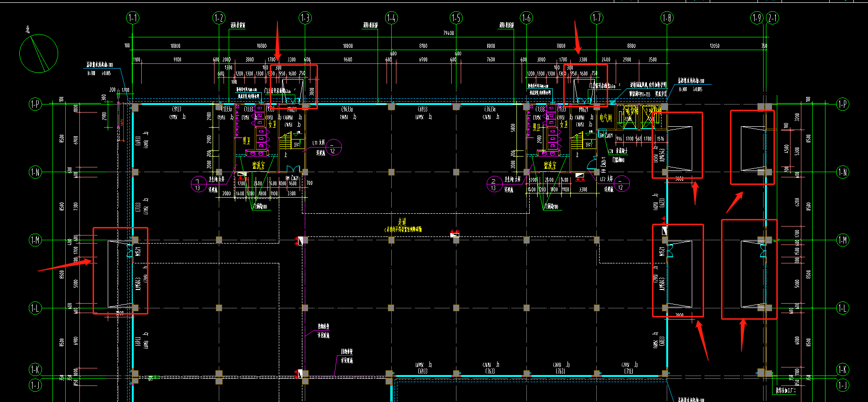
Task: Click the top axis bubble 1-5
Action: pyautogui.click(x=455, y=18)
